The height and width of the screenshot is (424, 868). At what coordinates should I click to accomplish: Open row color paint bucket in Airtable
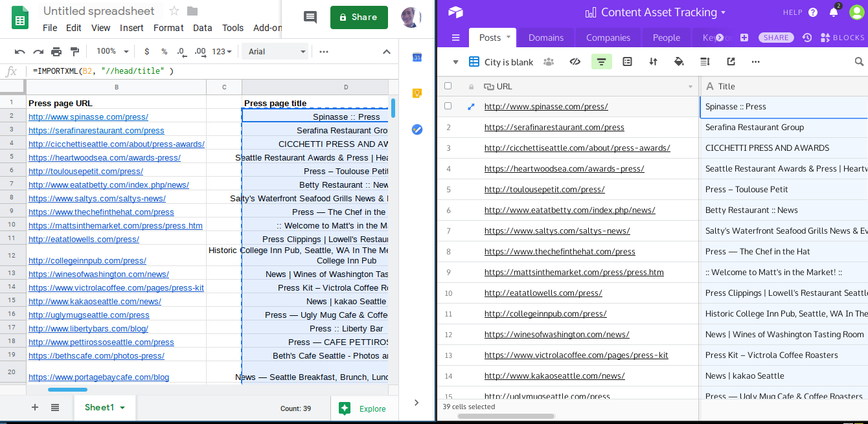pyautogui.click(x=679, y=62)
